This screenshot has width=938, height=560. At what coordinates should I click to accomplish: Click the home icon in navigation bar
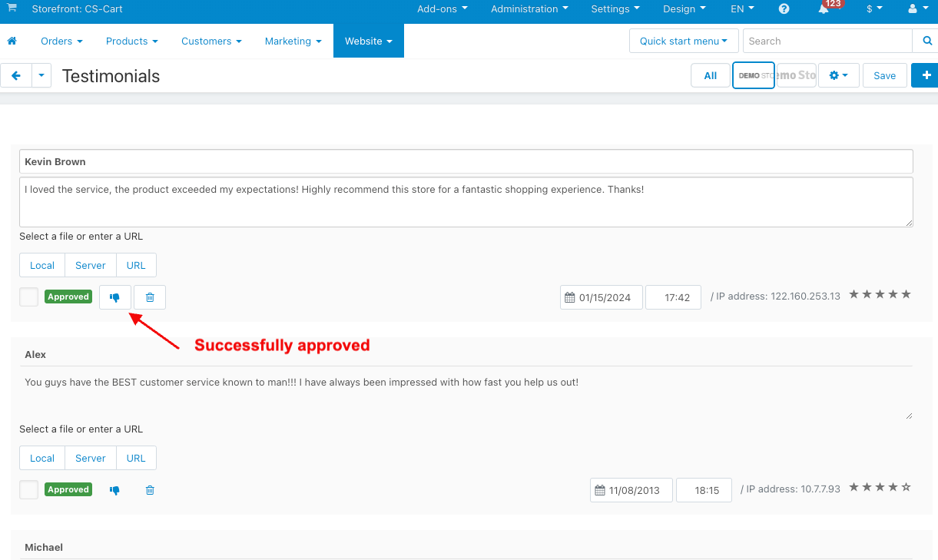pyautogui.click(x=12, y=41)
